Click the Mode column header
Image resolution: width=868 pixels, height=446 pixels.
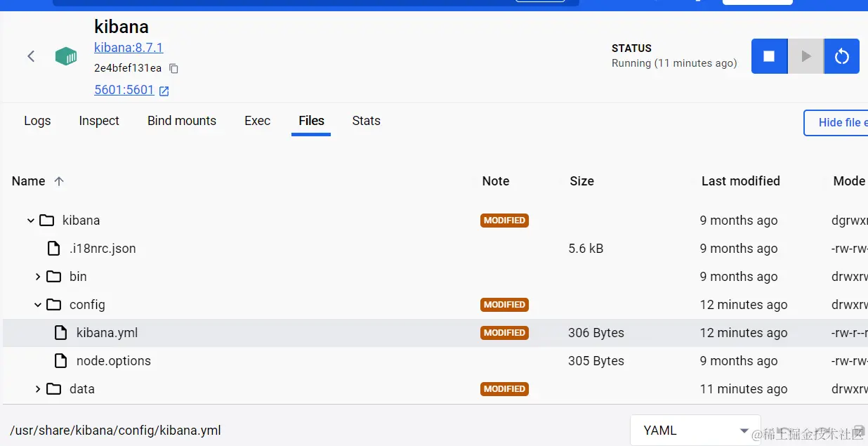pyautogui.click(x=849, y=181)
